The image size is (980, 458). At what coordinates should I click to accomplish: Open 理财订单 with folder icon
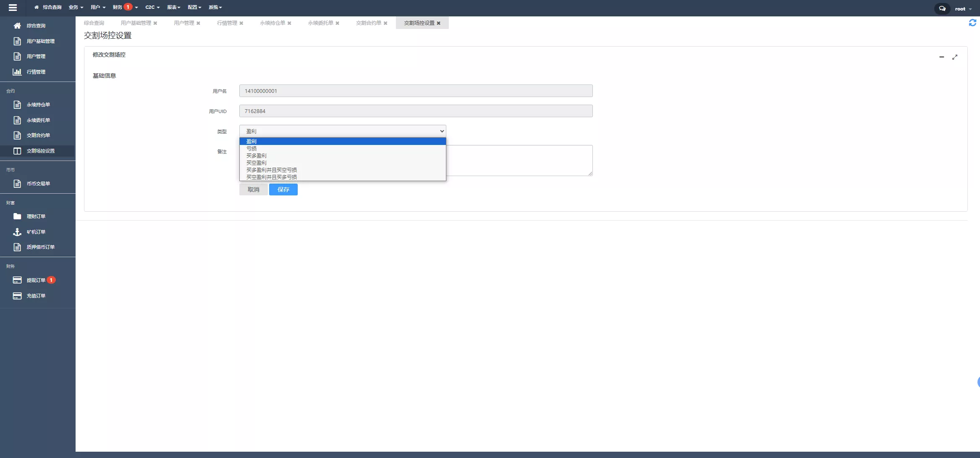pos(36,216)
